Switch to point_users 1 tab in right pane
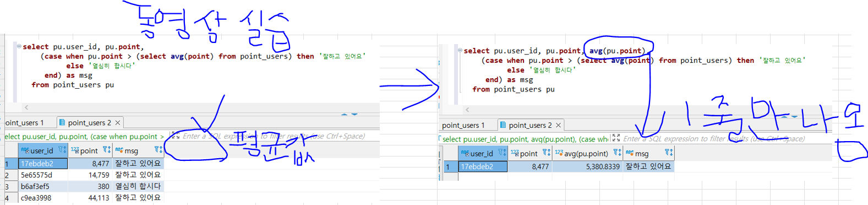This screenshot has height=205, width=868. [x=463, y=126]
